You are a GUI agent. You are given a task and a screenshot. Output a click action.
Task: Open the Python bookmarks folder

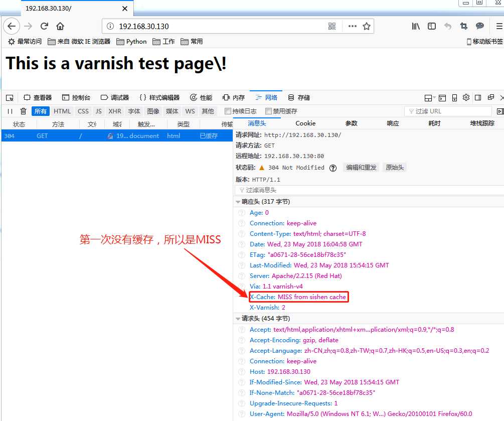[x=131, y=42]
